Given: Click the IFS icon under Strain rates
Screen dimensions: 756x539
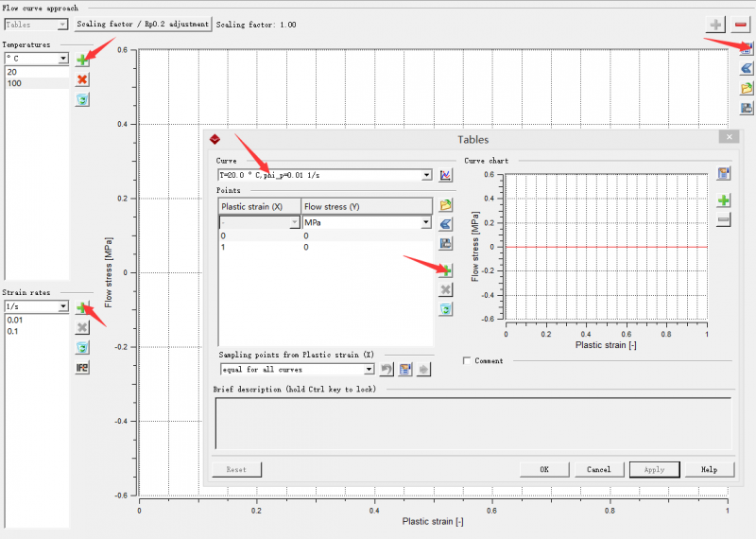Looking at the screenshot, I should (x=82, y=368).
